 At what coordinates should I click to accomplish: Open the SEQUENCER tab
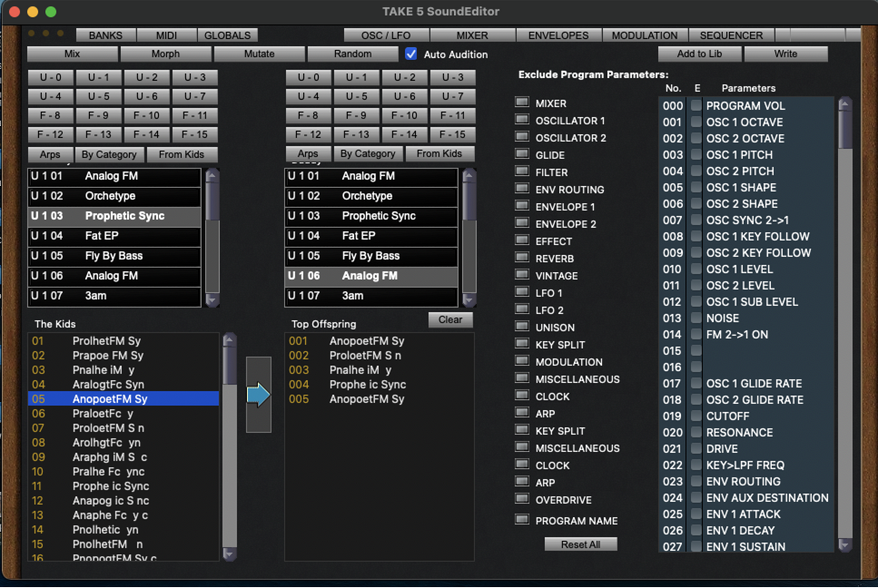click(x=731, y=35)
